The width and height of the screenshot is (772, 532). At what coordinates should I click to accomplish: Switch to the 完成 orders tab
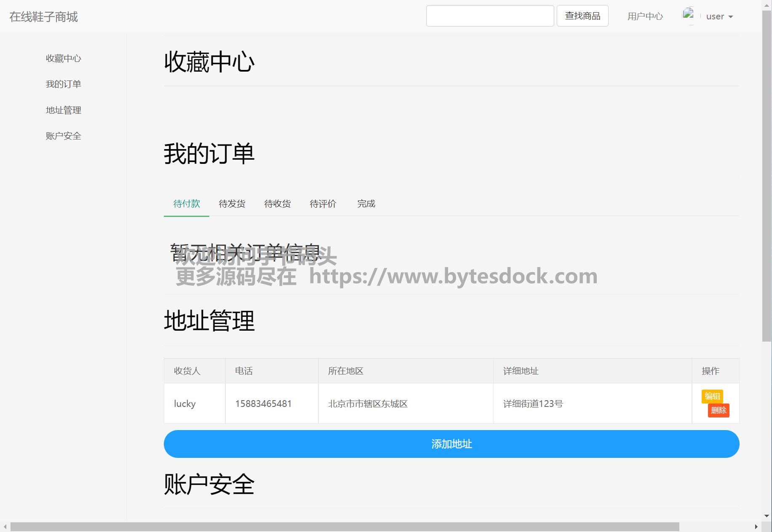pos(366,204)
